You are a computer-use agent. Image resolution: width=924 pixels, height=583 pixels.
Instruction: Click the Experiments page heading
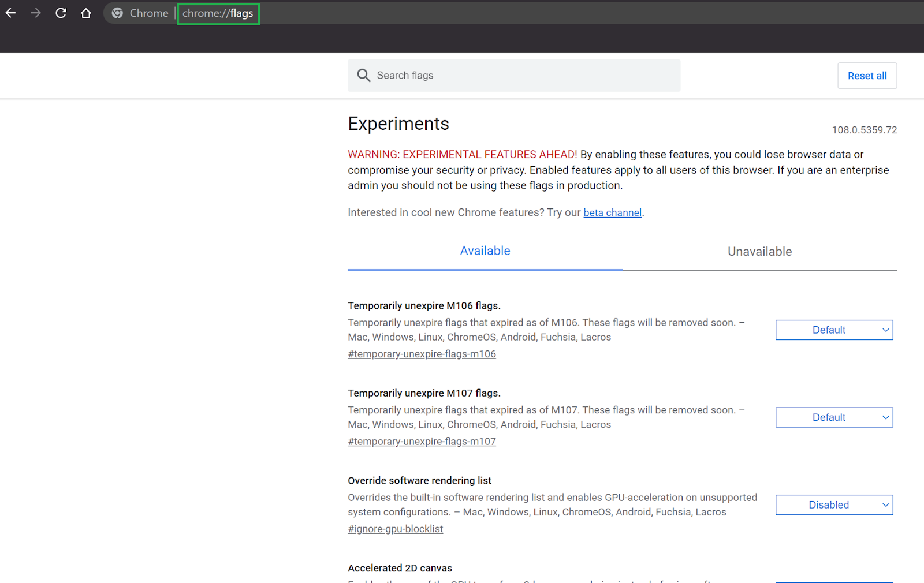(398, 124)
